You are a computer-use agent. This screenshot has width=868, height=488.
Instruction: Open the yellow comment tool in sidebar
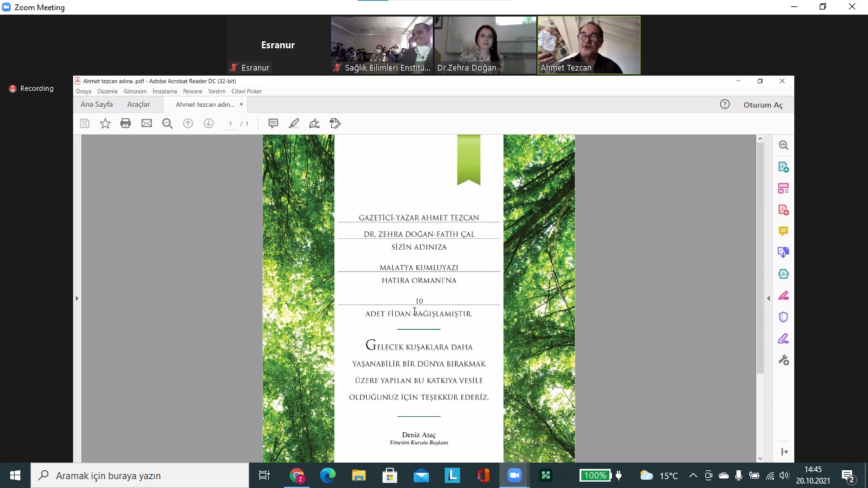point(783,231)
